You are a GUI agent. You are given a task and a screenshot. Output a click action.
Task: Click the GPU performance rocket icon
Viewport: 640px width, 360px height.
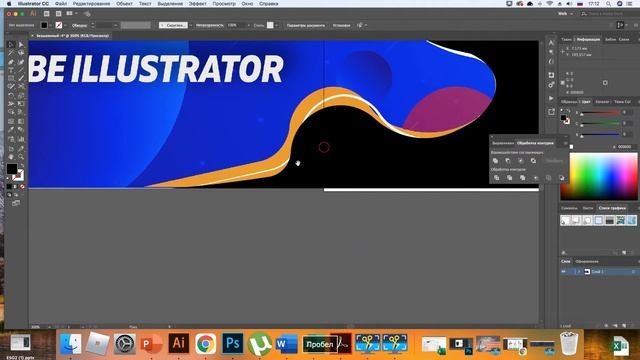(x=87, y=13)
